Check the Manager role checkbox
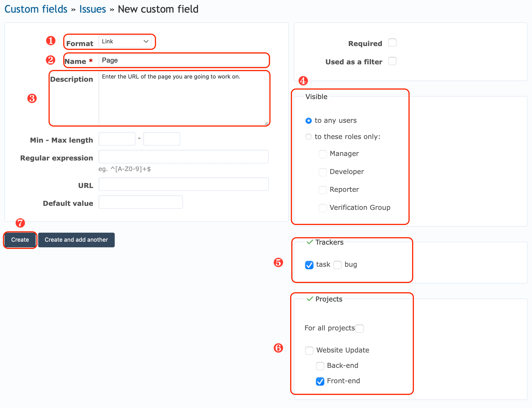 (x=322, y=154)
